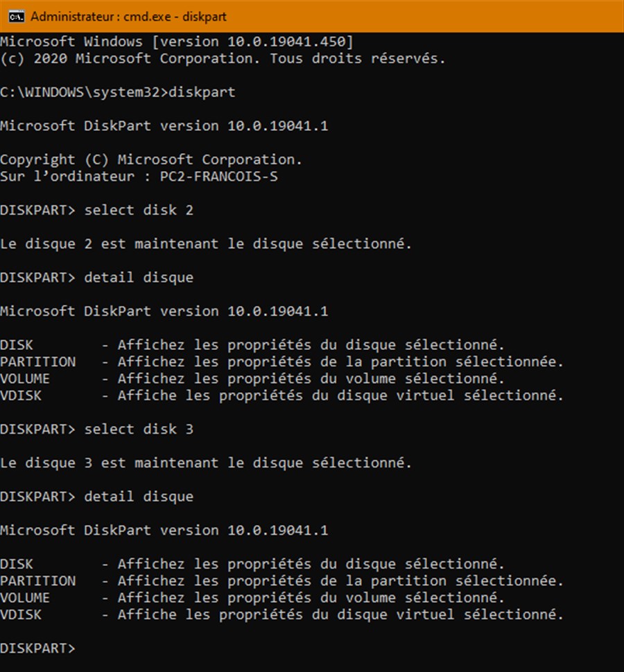Click the last VDISK option help line

coord(281,614)
